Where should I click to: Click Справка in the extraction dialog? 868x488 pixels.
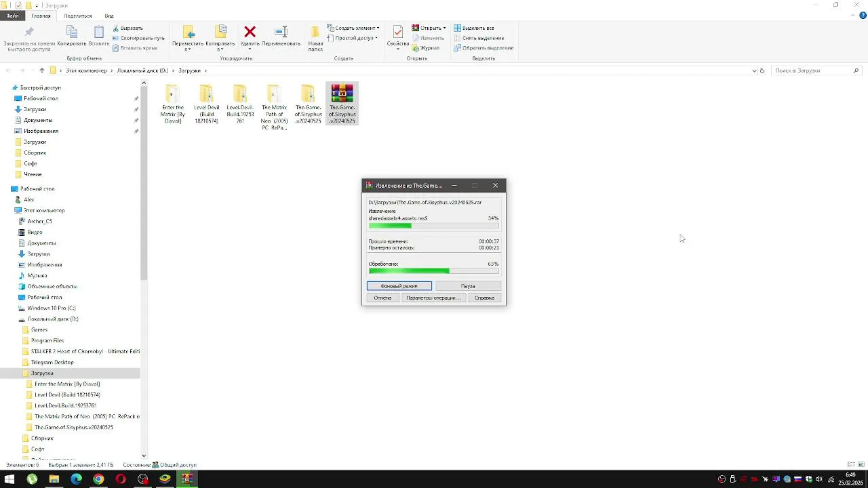coord(484,298)
